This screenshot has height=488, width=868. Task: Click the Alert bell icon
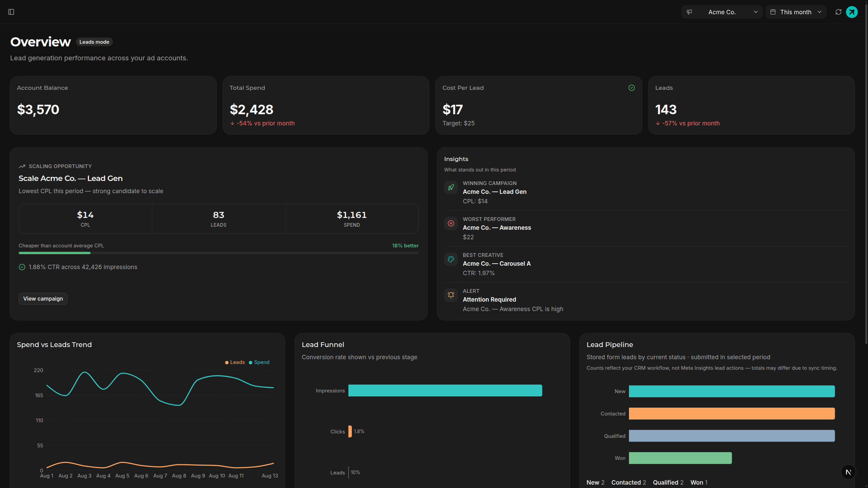point(451,295)
